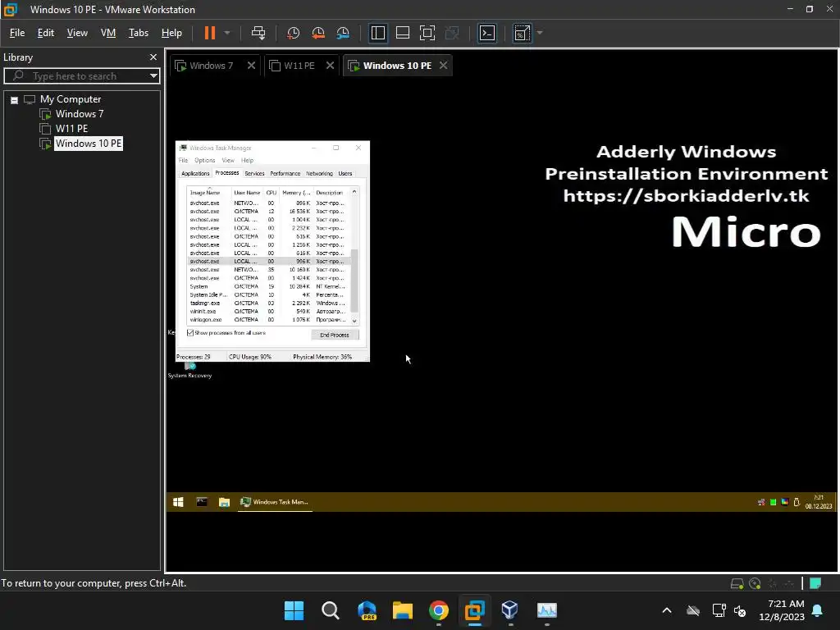Toggle the thumbnail bar view
This screenshot has height=630, width=840.
pyautogui.click(x=402, y=33)
